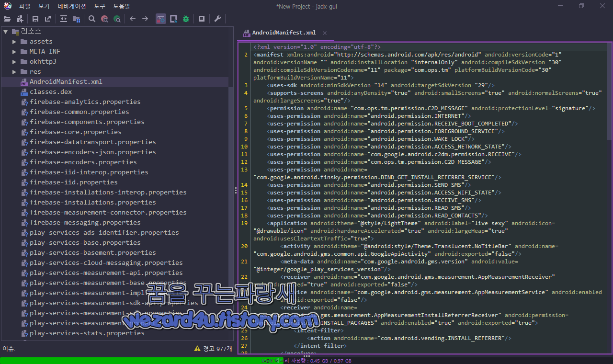Select play-services-ads-identifier.properties file
The image size is (613, 364).
104,233
